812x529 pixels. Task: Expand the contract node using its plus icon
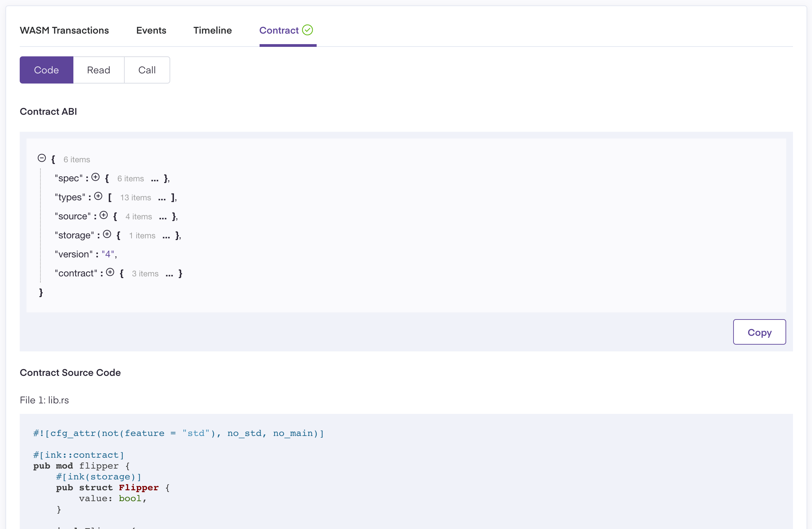point(110,272)
